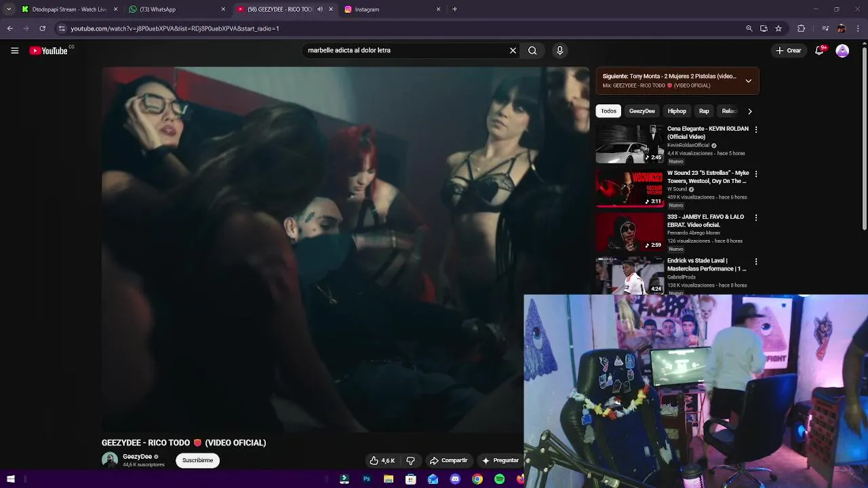
Task: Dislike the video with thumbs down
Action: click(x=410, y=460)
